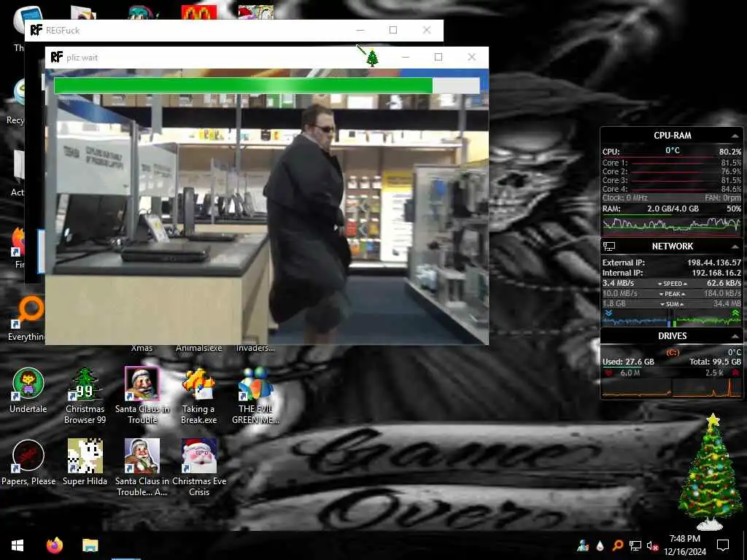Click the RAM 2.0 GB/4.0 GB reading
The height and width of the screenshot is (560, 747).
[673, 209]
